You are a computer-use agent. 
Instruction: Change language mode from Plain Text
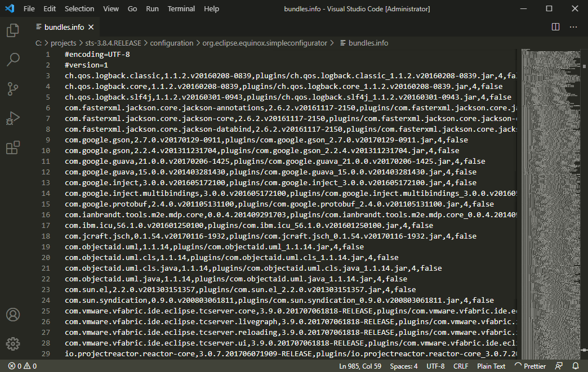(x=491, y=366)
